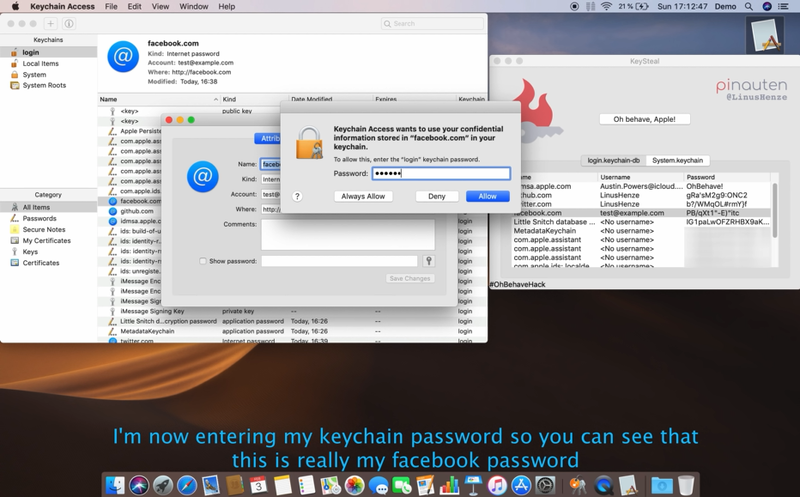The image size is (800, 497).
Task: Open Safari from the Dock
Action: [x=187, y=485]
